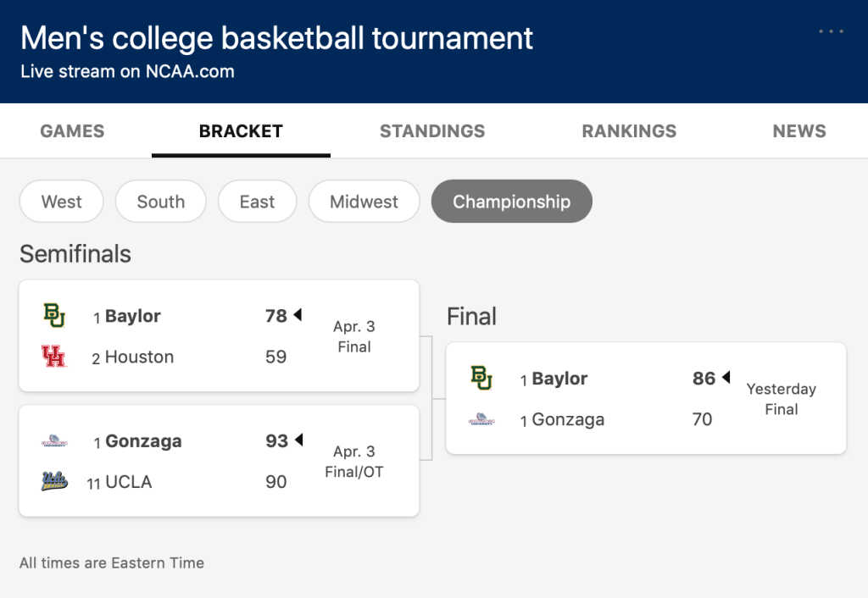
Task: Select the Championship filter chip
Action: [511, 202]
